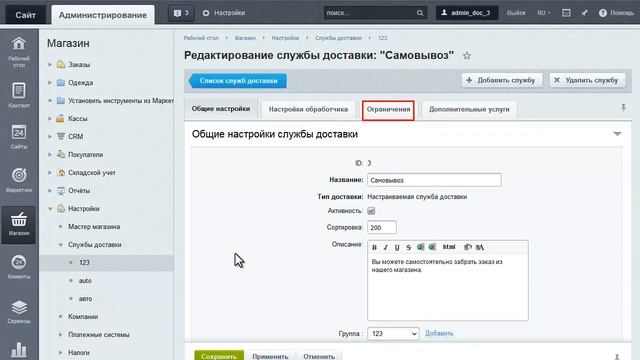
Task: Apply strikethrough formatting in description editor
Action: tap(408, 247)
